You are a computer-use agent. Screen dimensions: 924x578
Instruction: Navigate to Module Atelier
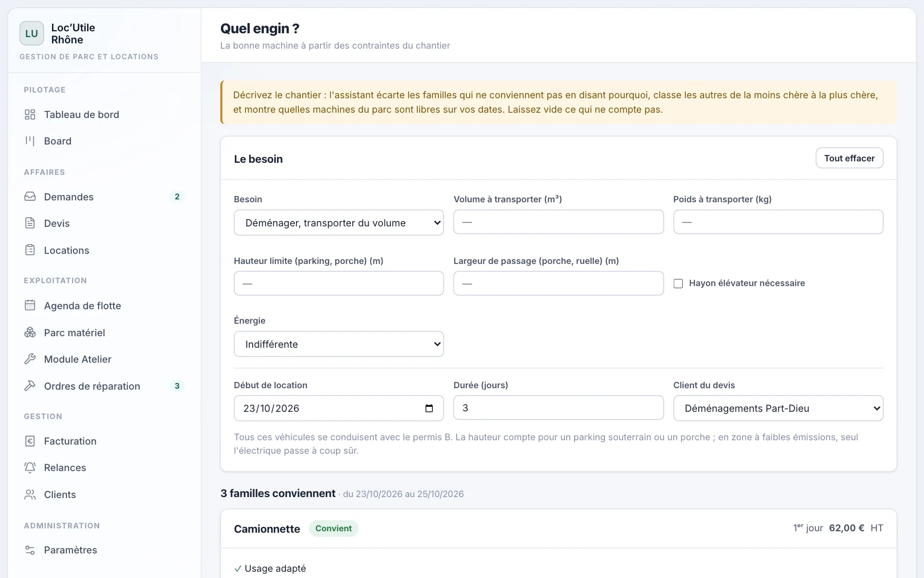point(104,359)
